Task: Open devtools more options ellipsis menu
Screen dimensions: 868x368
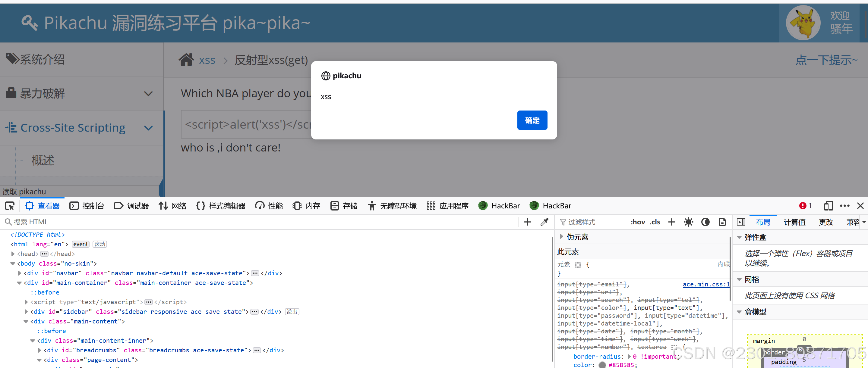Action: [x=845, y=206]
